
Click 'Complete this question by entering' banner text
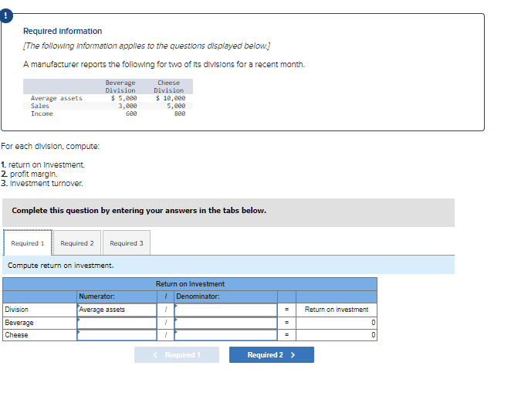(139, 211)
